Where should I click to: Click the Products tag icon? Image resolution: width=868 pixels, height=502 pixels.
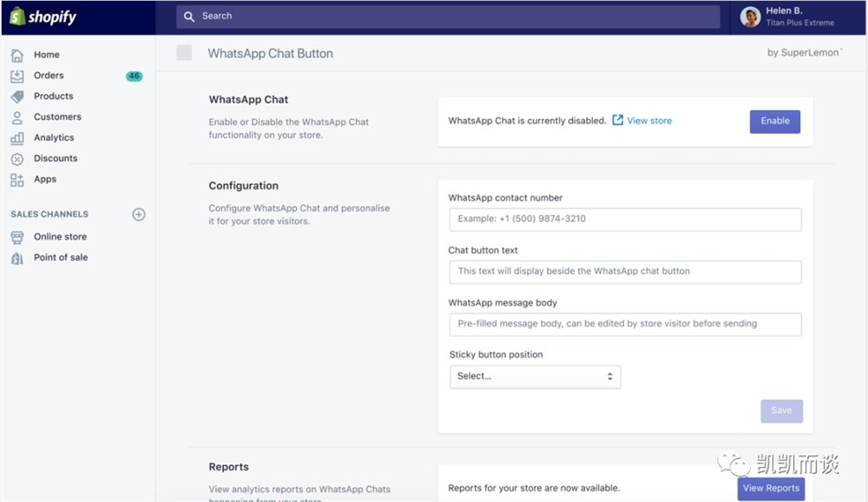pyautogui.click(x=17, y=96)
